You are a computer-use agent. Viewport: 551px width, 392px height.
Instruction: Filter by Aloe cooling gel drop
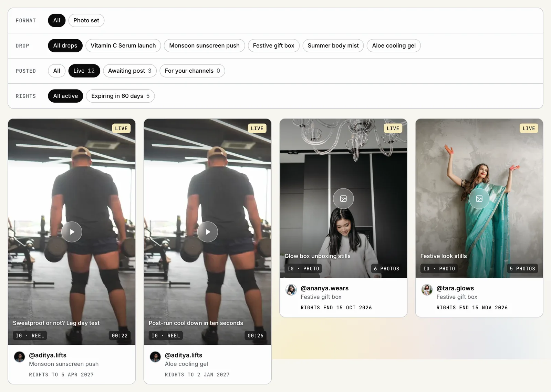(x=394, y=45)
